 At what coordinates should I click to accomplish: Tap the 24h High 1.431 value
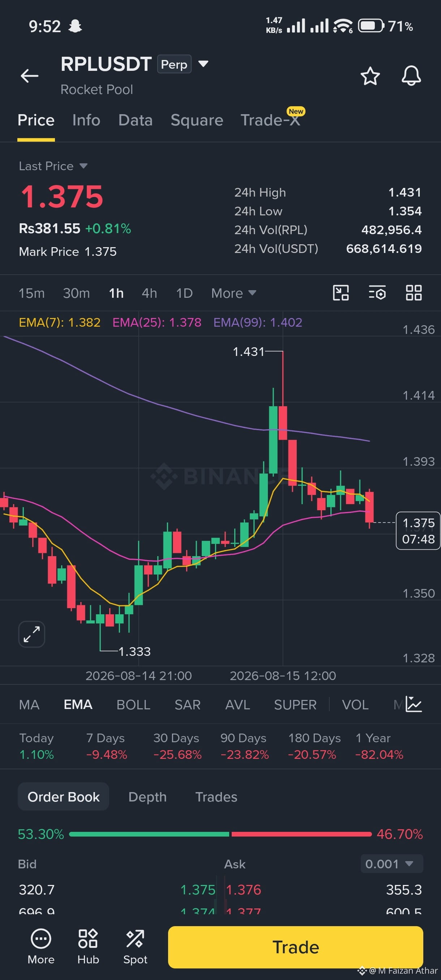coord(405,192)
